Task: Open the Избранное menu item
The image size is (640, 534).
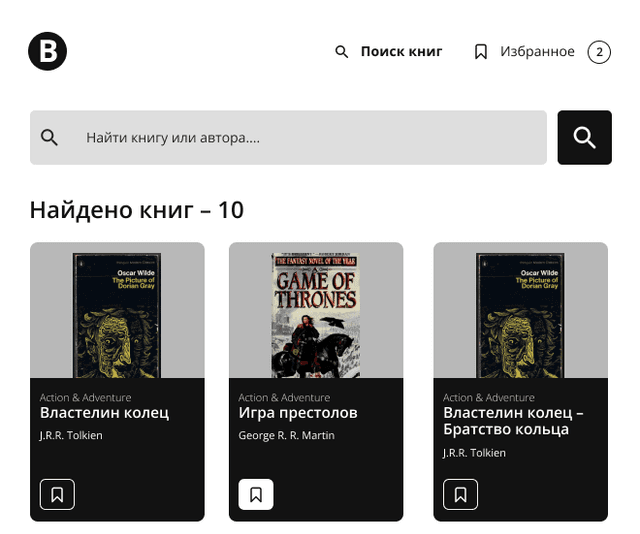Action: click(x=537, y=51)
